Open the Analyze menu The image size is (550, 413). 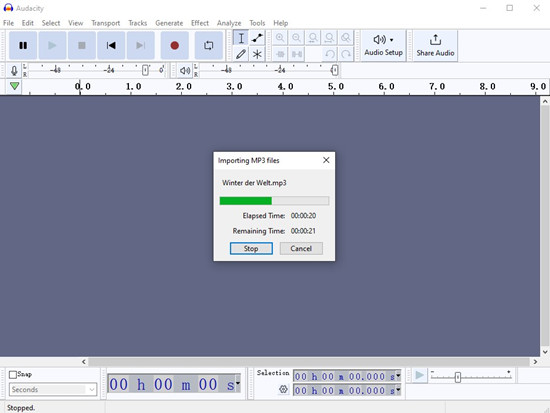229,23
